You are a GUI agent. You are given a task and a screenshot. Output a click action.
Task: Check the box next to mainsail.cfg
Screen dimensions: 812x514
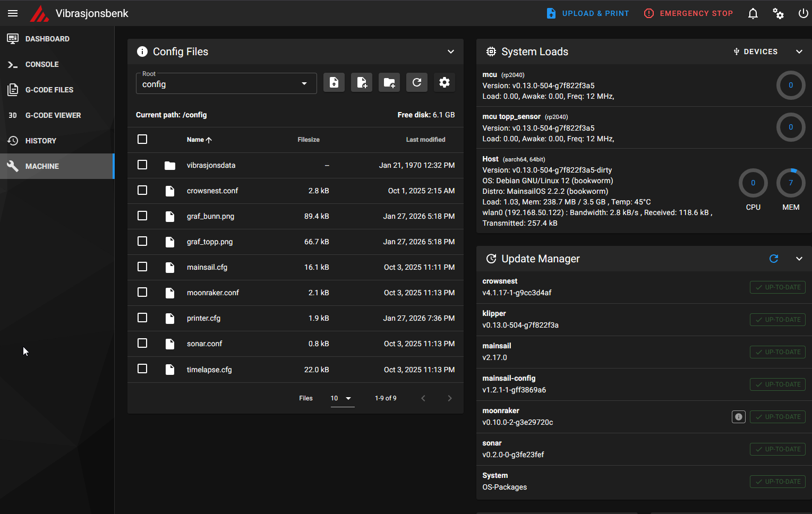click(142, 267)
